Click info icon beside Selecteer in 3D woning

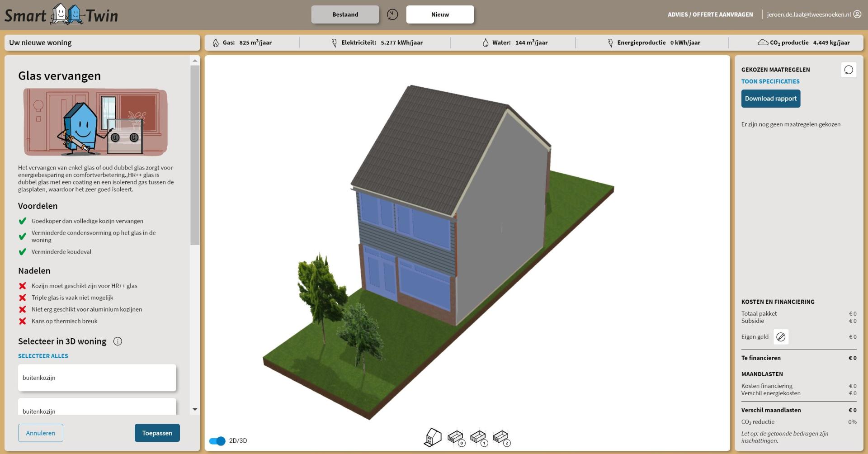118,341
